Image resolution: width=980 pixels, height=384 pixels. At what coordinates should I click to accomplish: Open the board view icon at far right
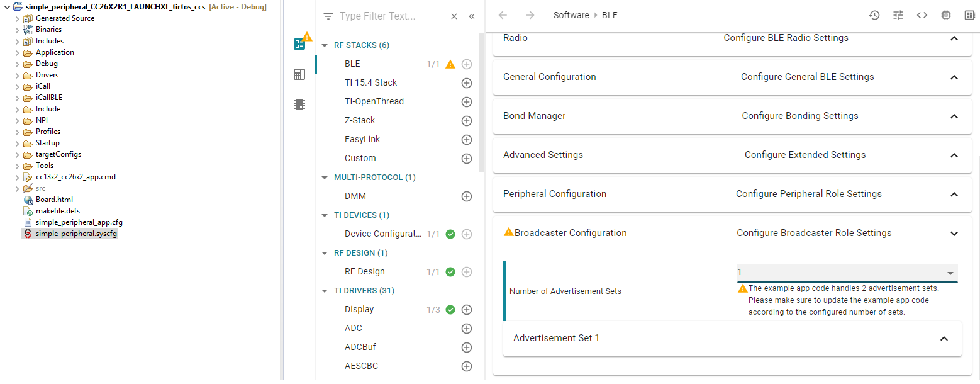pyautogui.click(x=969, y=15)
